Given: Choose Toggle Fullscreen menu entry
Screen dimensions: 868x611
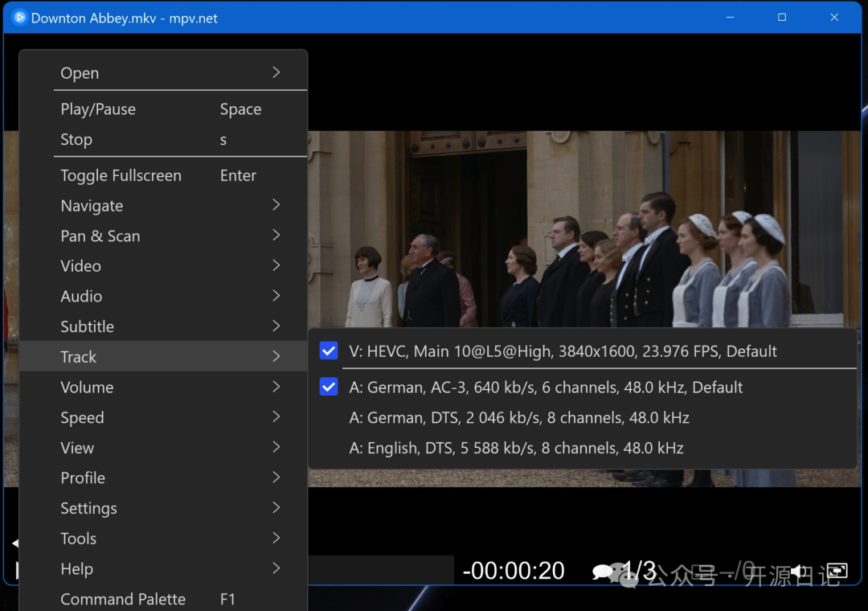Looking at the screenshot, I should click(x=163, y=175).
